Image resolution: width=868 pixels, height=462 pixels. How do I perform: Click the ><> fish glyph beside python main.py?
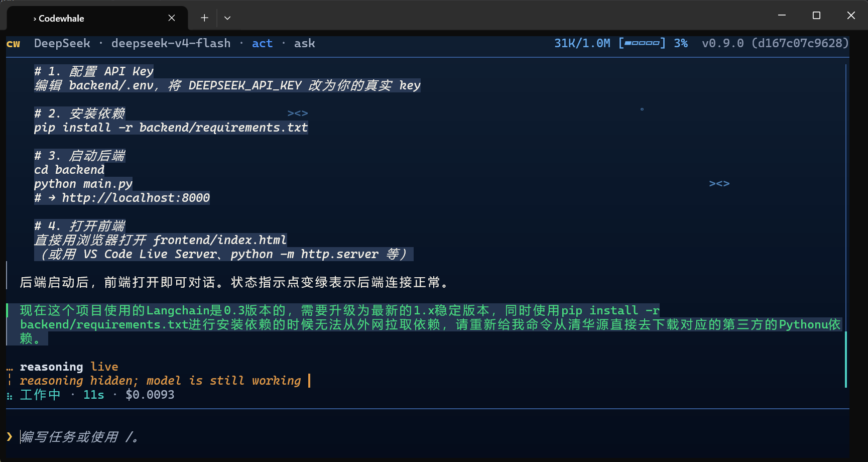coord(719,184)
